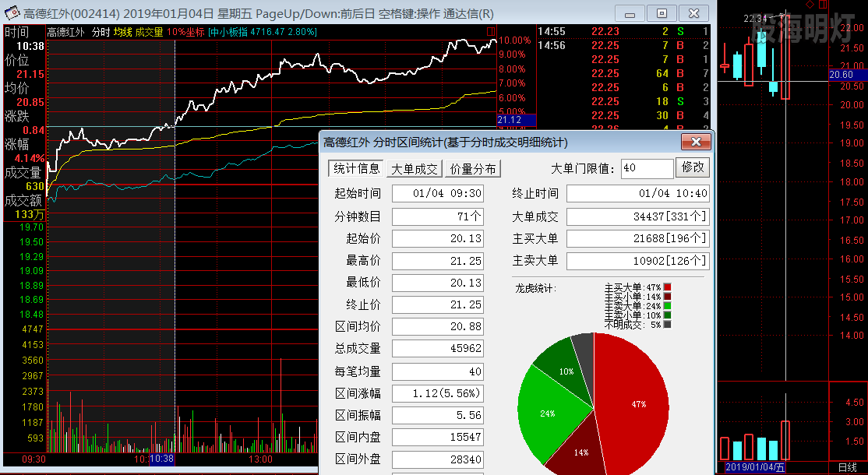Click the 成交量 label in chart header

(150, 32)
